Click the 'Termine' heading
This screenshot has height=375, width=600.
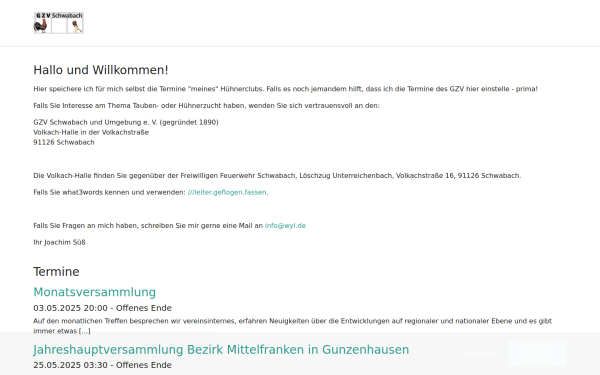click(56, 272)
